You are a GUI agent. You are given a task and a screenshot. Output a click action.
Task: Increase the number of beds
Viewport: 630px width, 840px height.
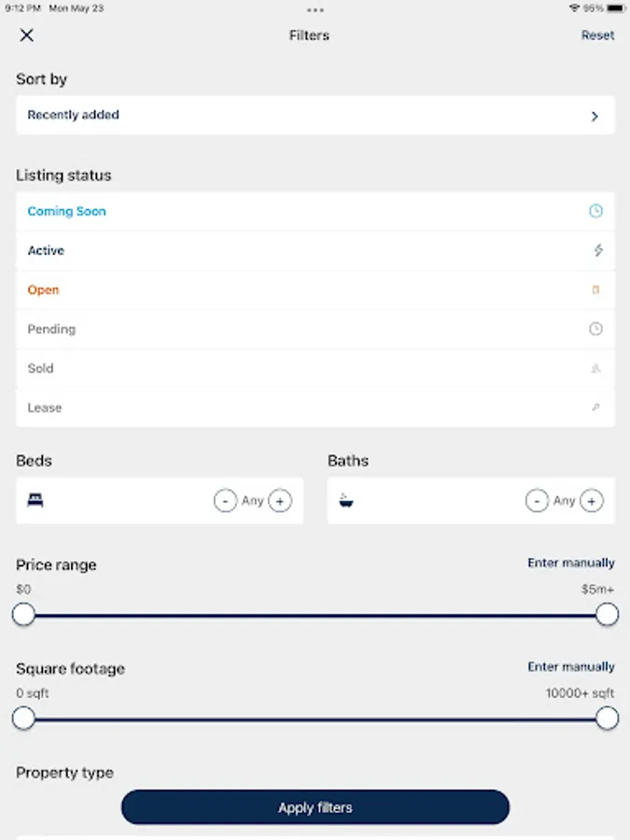pyautogui.click(x=280, y=501)
